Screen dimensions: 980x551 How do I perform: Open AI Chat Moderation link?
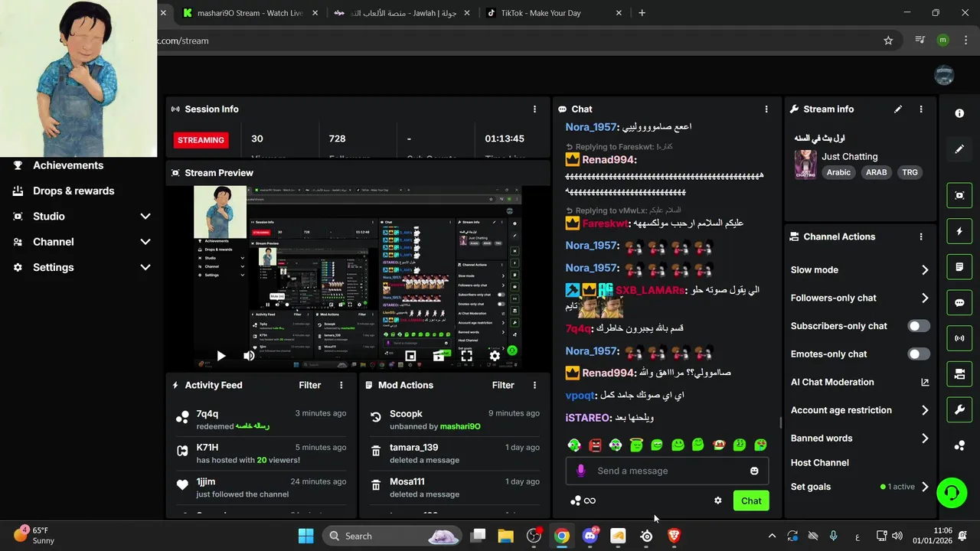[860, 382]
